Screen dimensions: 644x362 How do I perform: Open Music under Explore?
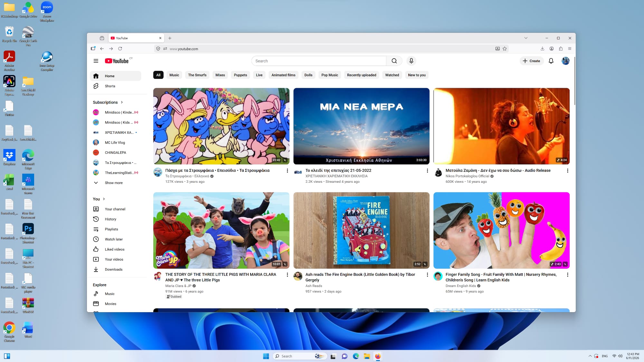coord(115,294)
